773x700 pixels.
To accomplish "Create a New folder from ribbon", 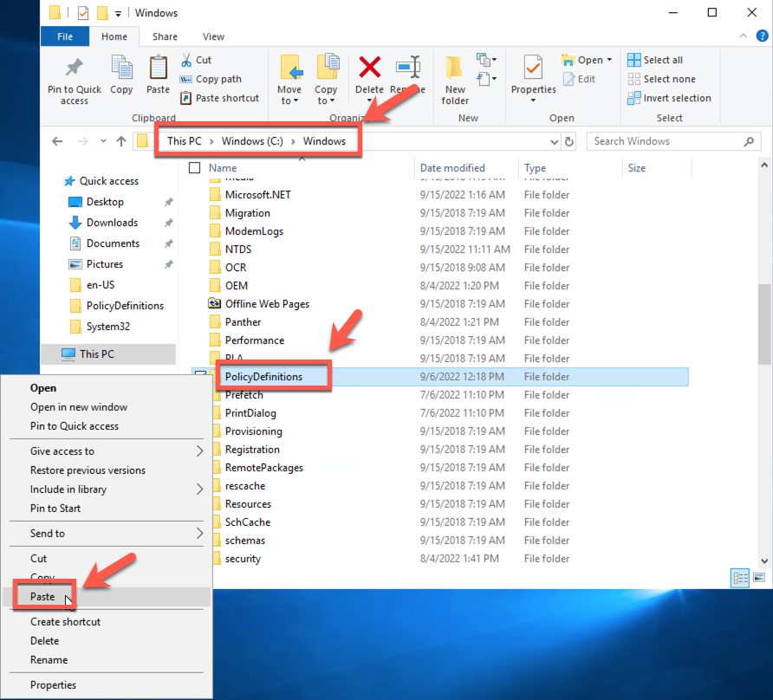I will (455, 71).
